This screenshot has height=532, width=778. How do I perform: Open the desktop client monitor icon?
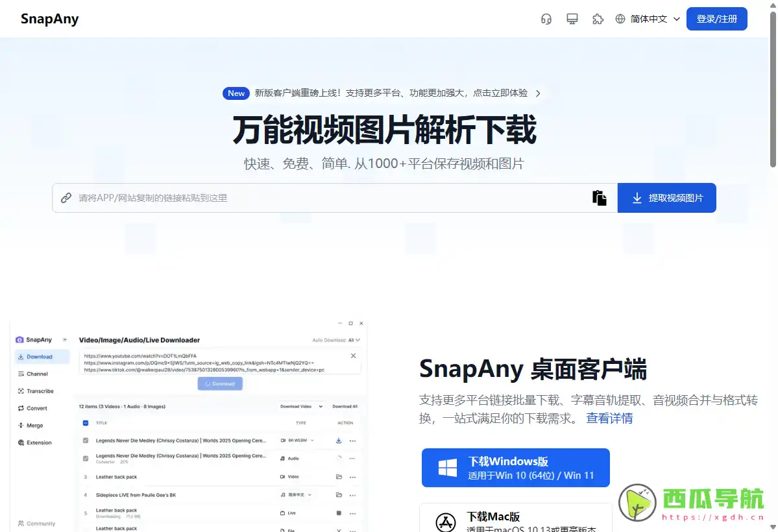pyautogui.click(x=572, y=19)
